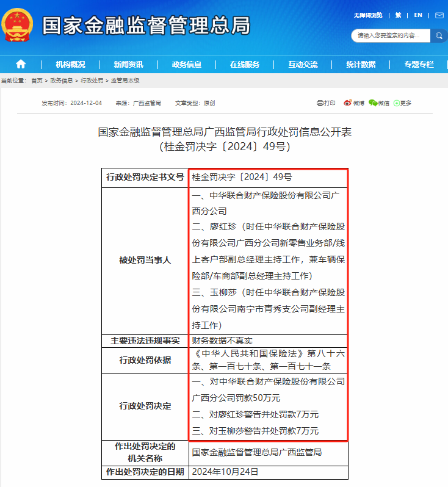Click cell 桂金罚决字〔2024〕49号 in table
This screenshot has height=487, width=448.
click(242, 178)
